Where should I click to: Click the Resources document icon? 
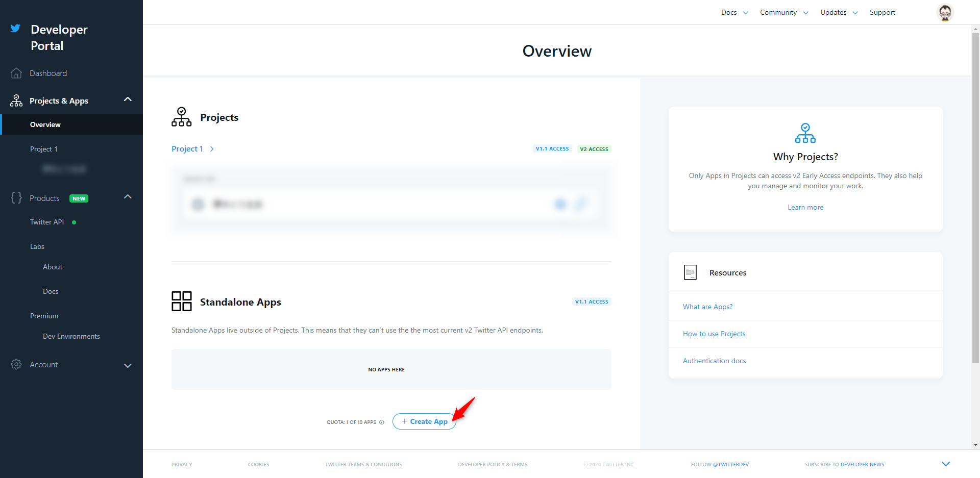pyautogui.click(x=690, y=272)
